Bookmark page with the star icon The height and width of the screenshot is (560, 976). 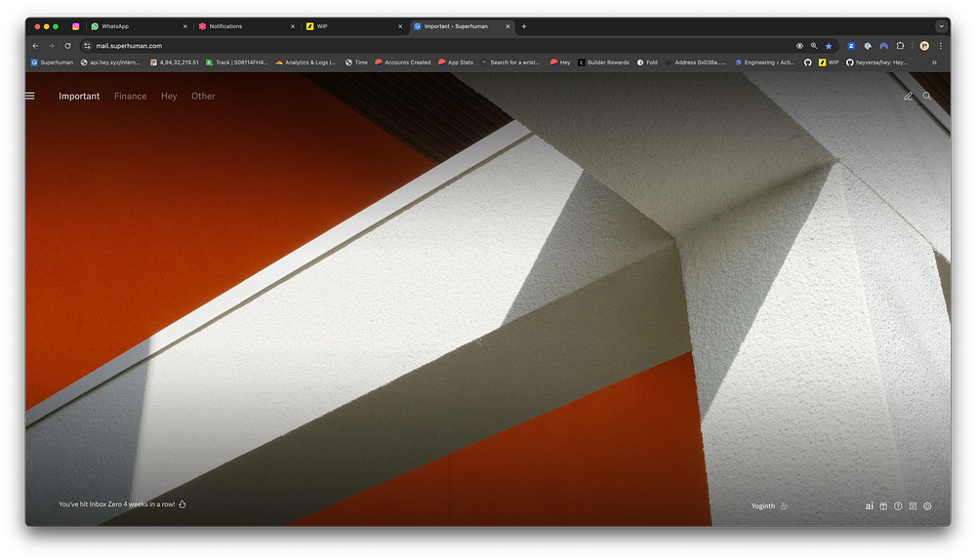[x=829, y=46]
